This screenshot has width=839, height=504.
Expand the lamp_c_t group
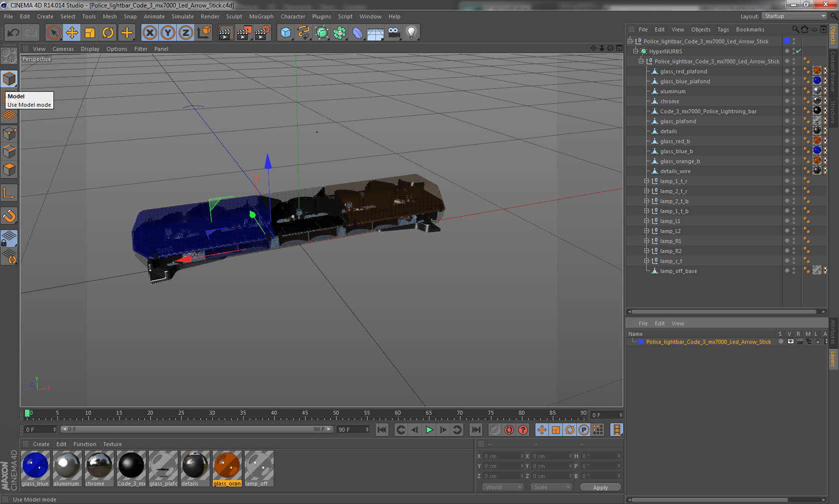(x=646, y=261)
